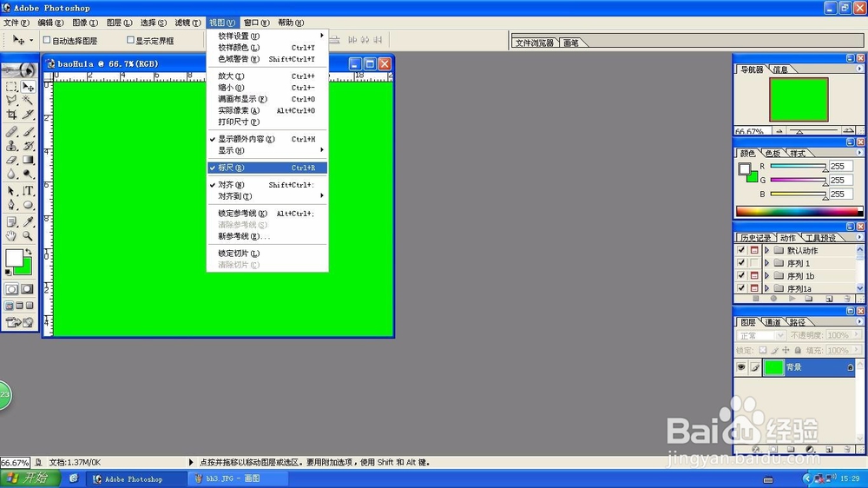Pick a color from the spectrum ramp
This screenshot has width=868, height=488.
point(799,211)
